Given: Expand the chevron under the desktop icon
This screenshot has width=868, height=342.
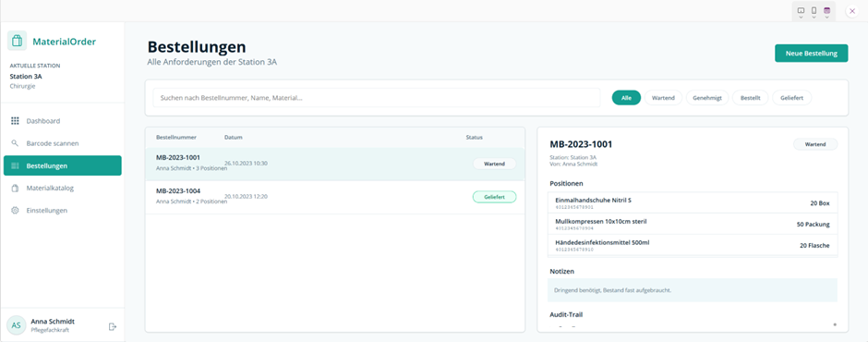Looking at the screenshot, I should (x=801, y=18).
